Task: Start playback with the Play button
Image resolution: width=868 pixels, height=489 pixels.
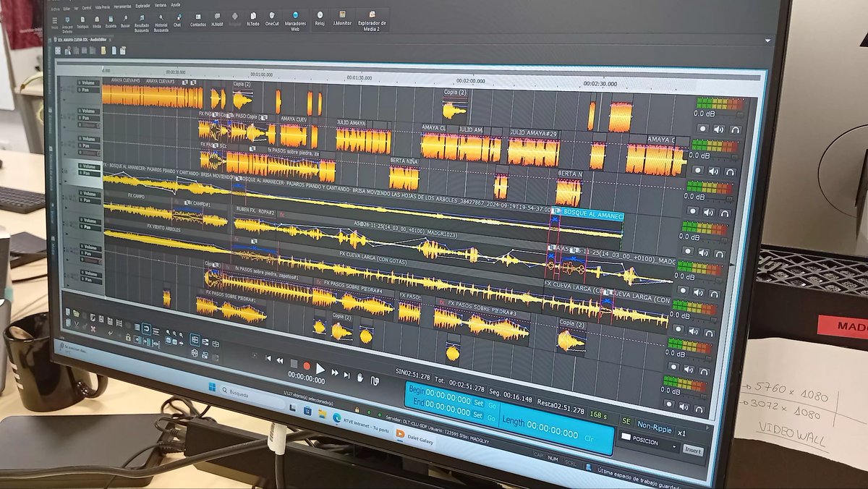Action: pos(320,369)
